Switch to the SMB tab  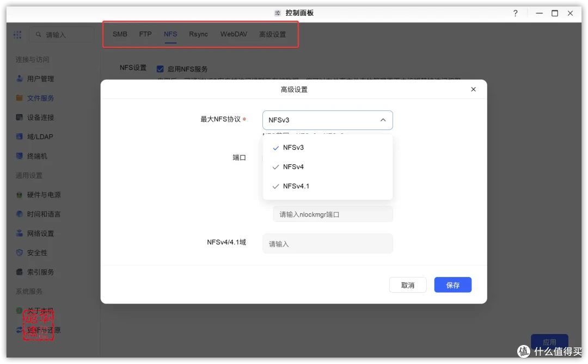(120, 34)
